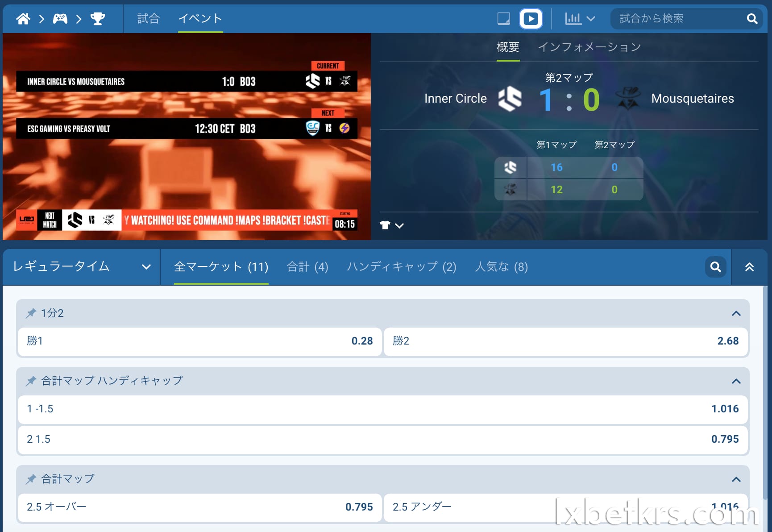
Task: Select the インフォメーション tab
Action: pyautogui.click(x=589, y=47)
